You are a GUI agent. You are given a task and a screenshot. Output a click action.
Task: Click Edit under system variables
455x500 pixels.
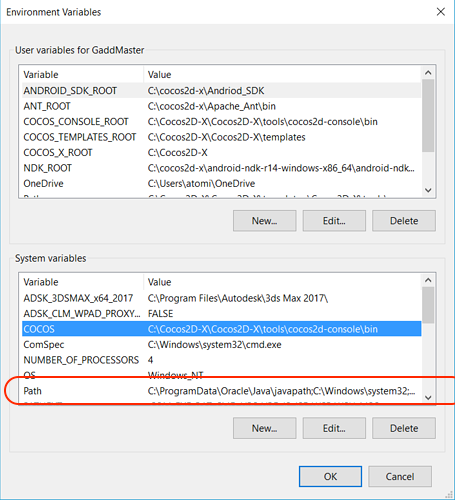click(334, 428)
